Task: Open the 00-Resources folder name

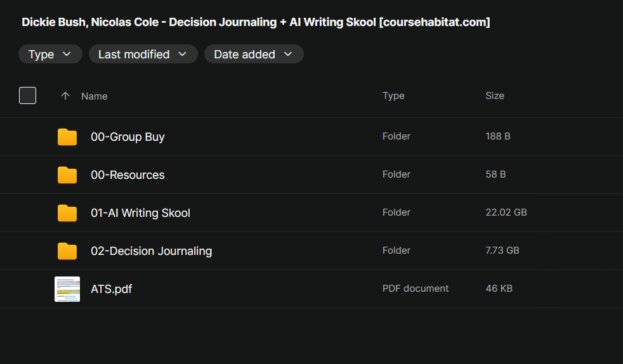Action: tap(128, 175)
